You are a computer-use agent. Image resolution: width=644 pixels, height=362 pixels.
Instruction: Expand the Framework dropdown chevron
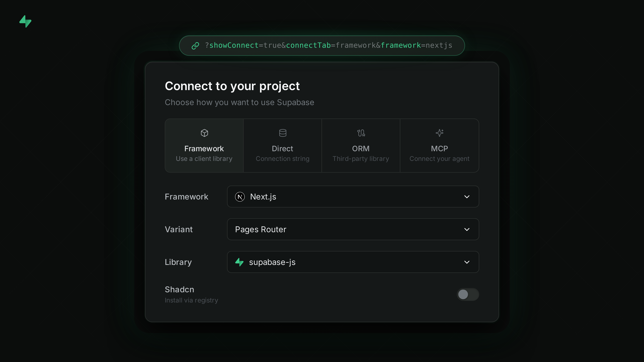pyautogui.click(x=466, y=197)
